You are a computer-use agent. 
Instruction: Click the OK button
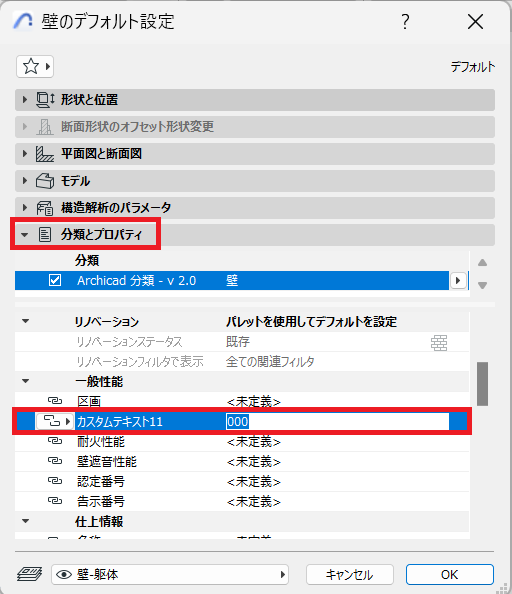pos(450,575)
